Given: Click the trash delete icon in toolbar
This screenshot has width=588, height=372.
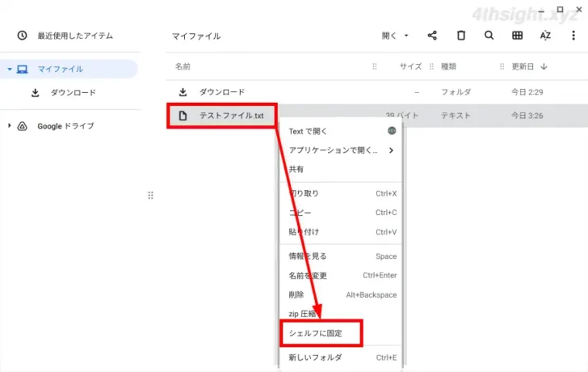Looking at the screenshot, I should point(461,36).
